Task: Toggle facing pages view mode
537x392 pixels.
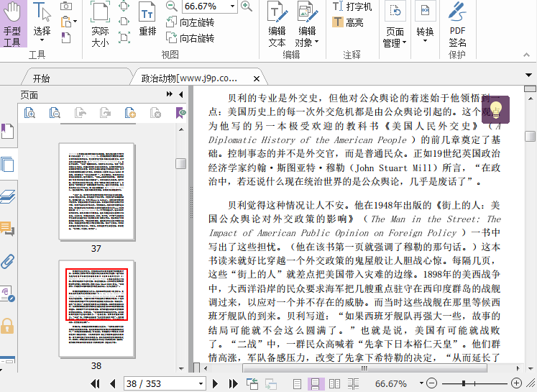Action: tap(334, 383)
